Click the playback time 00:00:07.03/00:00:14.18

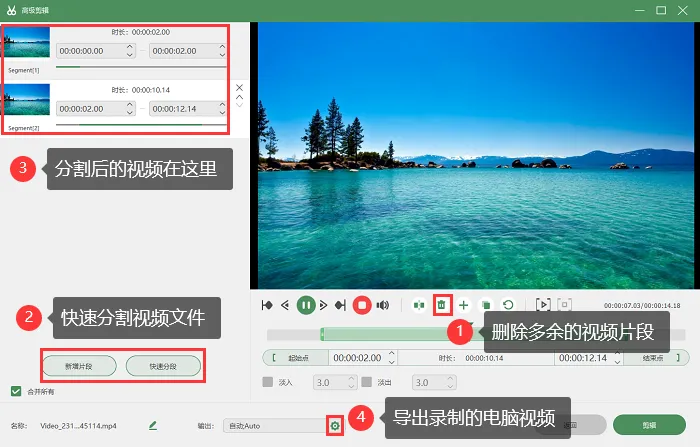(x=642, y=305)
